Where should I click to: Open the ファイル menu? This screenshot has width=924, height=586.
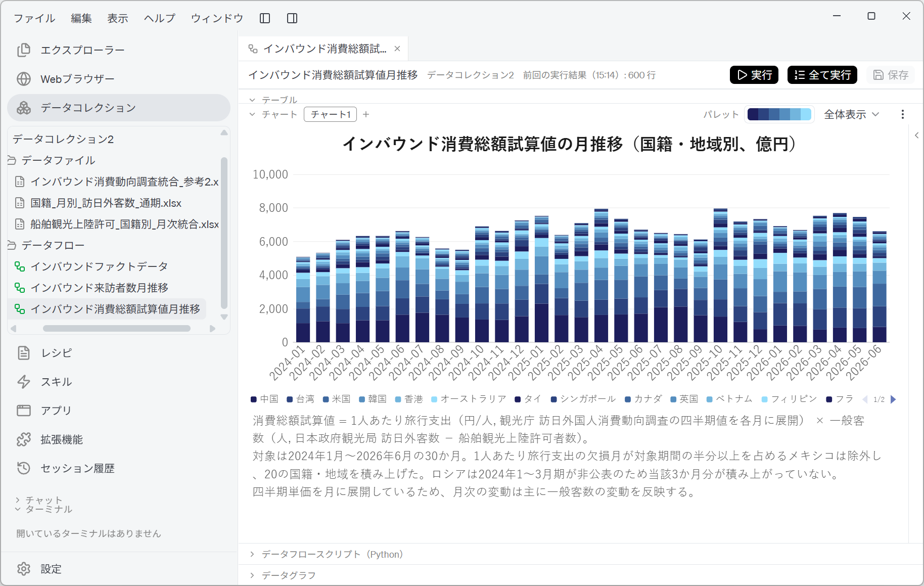point(34,18)
